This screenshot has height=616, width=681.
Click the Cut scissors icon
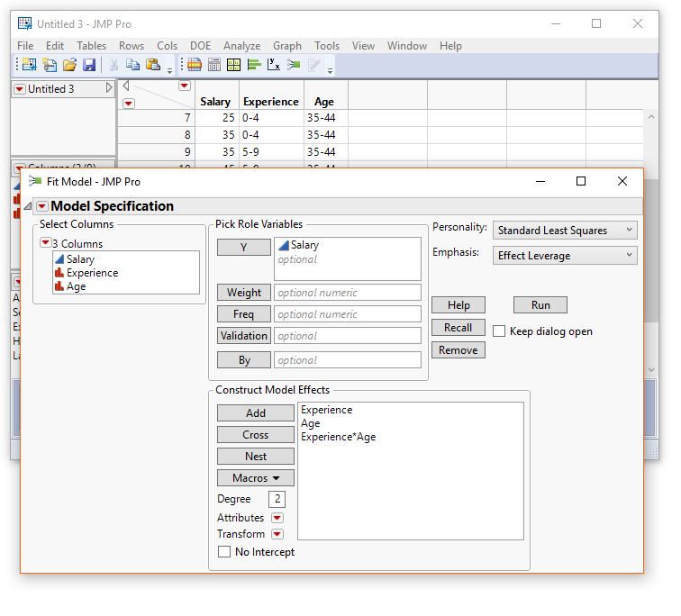click(x=113, y=65)
